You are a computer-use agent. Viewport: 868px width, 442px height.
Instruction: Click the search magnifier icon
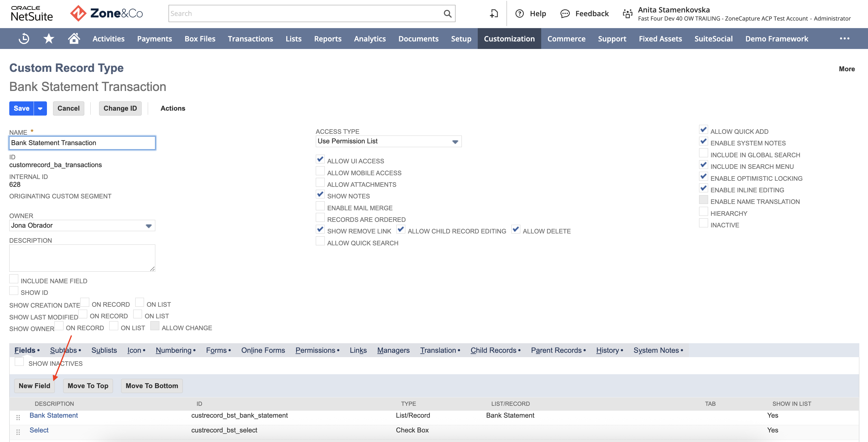[448, 14]
